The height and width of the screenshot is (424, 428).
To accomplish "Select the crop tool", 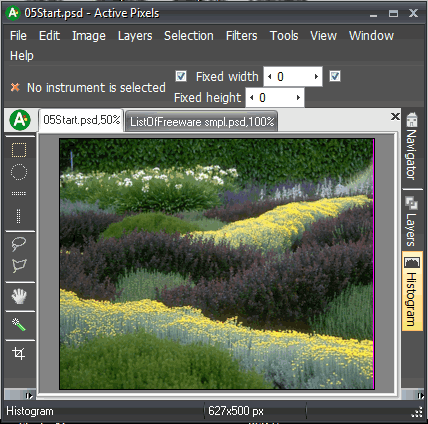I will pyautogui.click(x=19, y=353).
